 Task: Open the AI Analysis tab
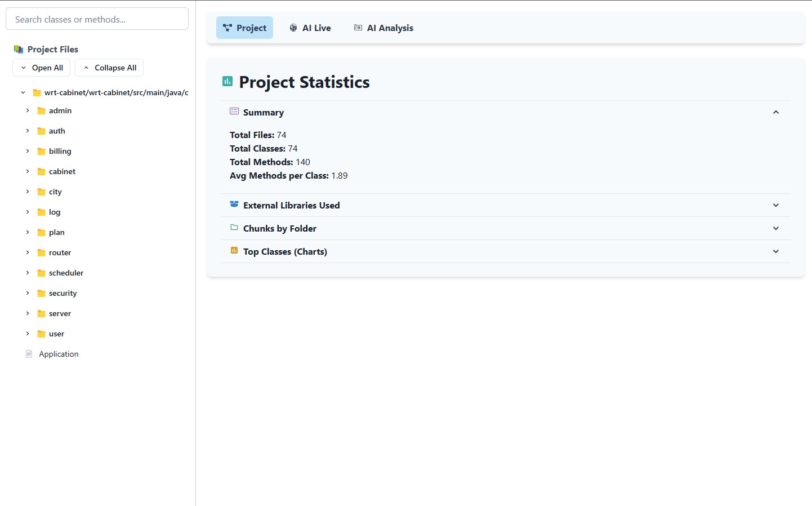coord(383,28)
